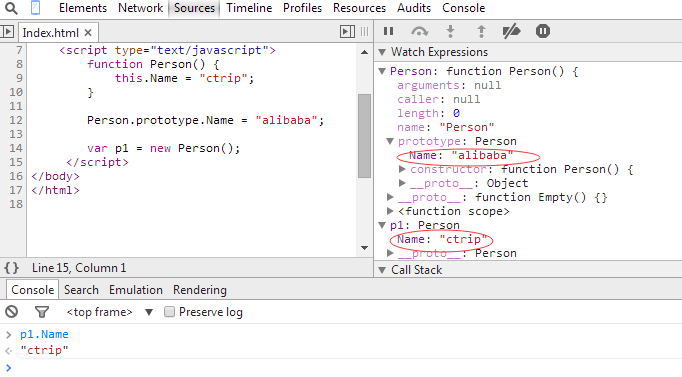
Task: Expand the <function scope> node
Action: tap(390, 211)
